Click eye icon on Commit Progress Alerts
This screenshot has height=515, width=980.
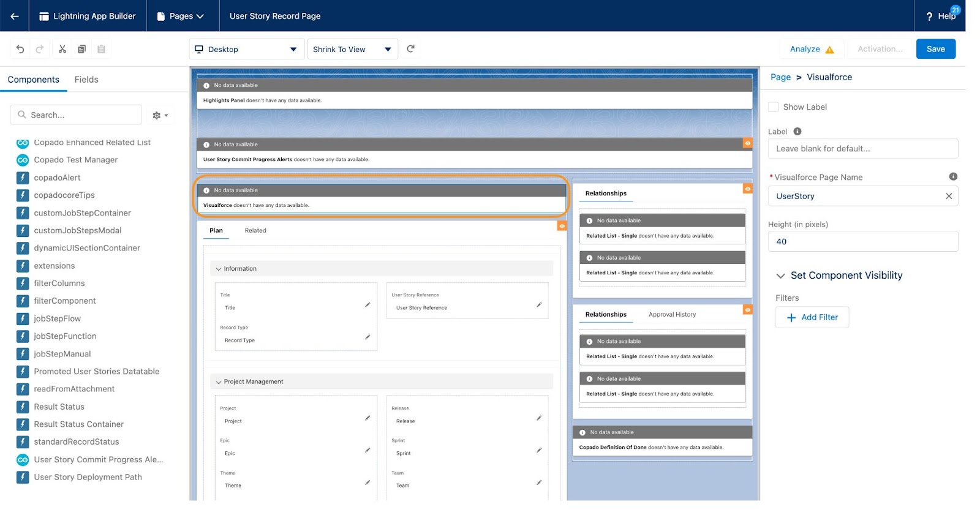point(747,143)
